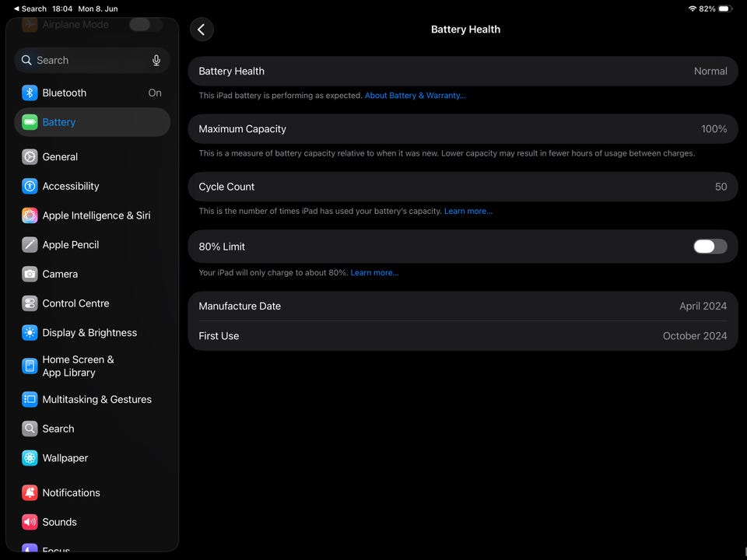Open Multitasking & Gestures label
This screenshot has width=747, height=560.
click(96, 400)
